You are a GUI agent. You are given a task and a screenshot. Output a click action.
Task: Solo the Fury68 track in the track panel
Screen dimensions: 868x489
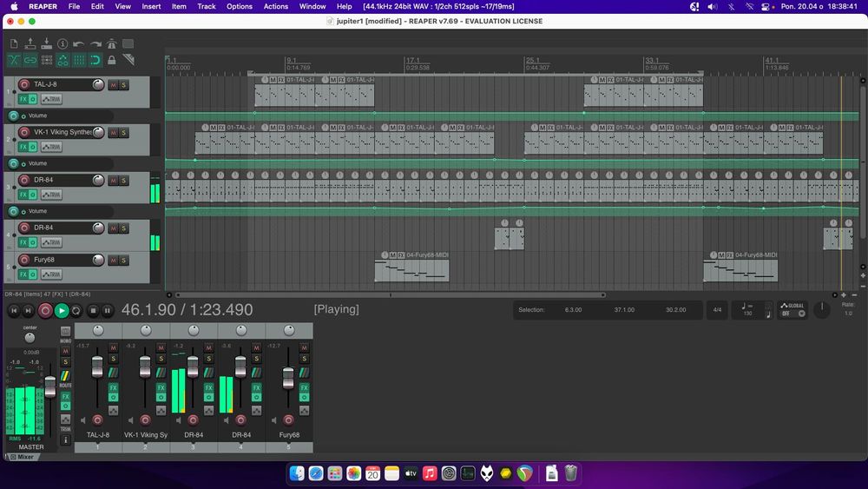124,260
